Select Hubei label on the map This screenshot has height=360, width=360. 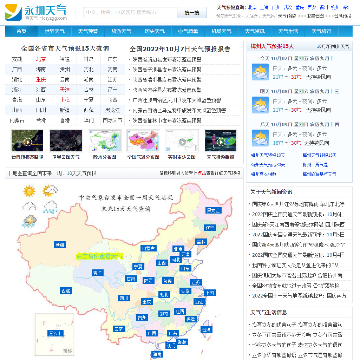click(163, 294)
